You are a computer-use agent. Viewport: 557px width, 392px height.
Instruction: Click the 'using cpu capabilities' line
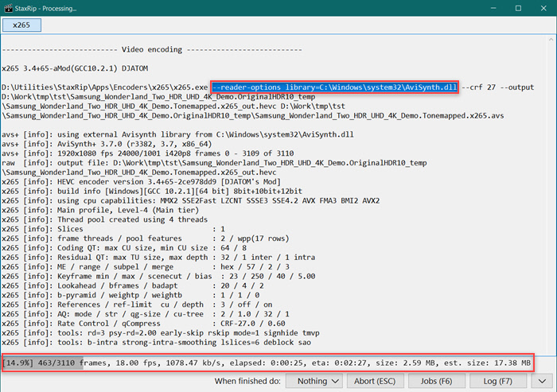(190, 200)
